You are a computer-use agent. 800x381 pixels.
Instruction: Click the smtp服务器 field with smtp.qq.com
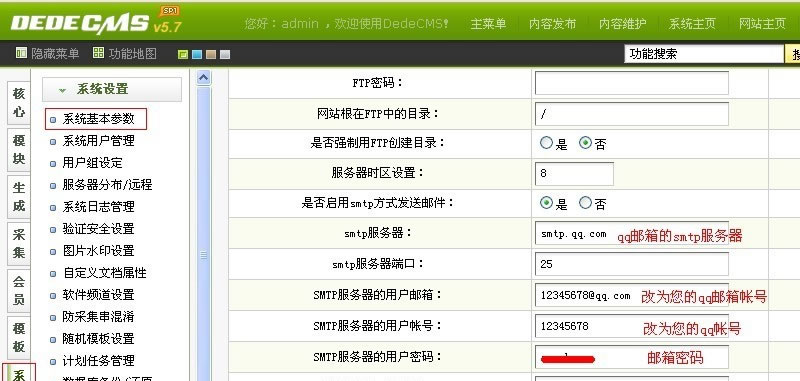click(x=632, y=234)
